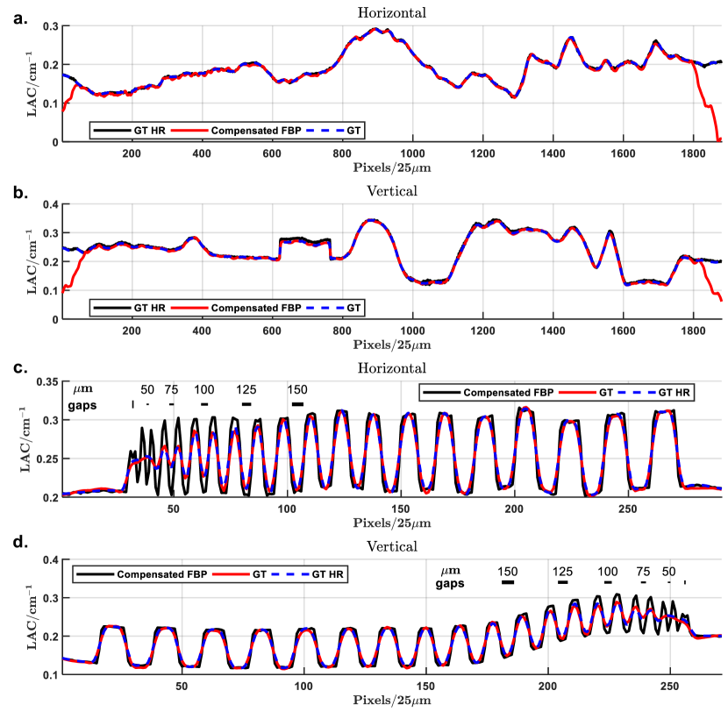The height and width of the screenshot is (712, 728).
Task: Click the panel label "d."
Action: click(20, 542)
